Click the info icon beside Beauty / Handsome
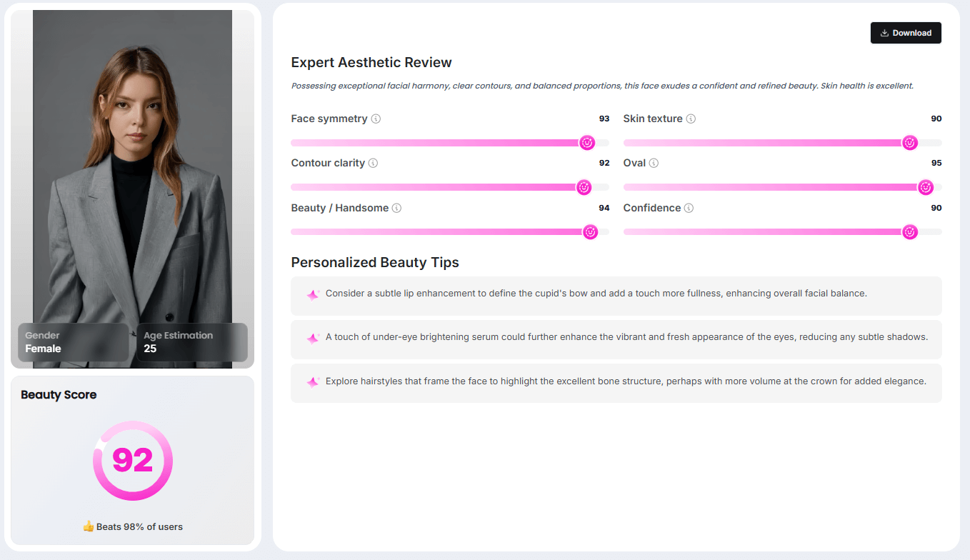Screen dimensions: 970x560 [396, 208]
